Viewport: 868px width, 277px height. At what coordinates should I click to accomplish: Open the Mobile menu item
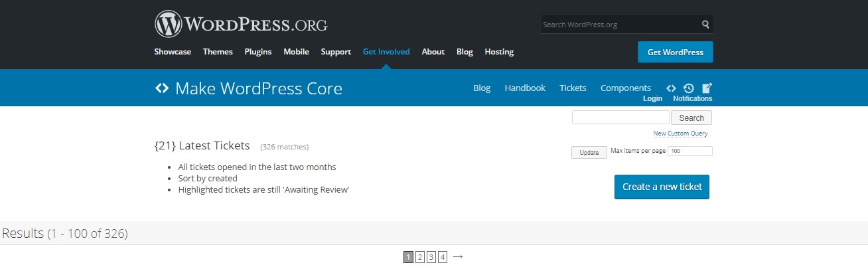click(296, 52)
